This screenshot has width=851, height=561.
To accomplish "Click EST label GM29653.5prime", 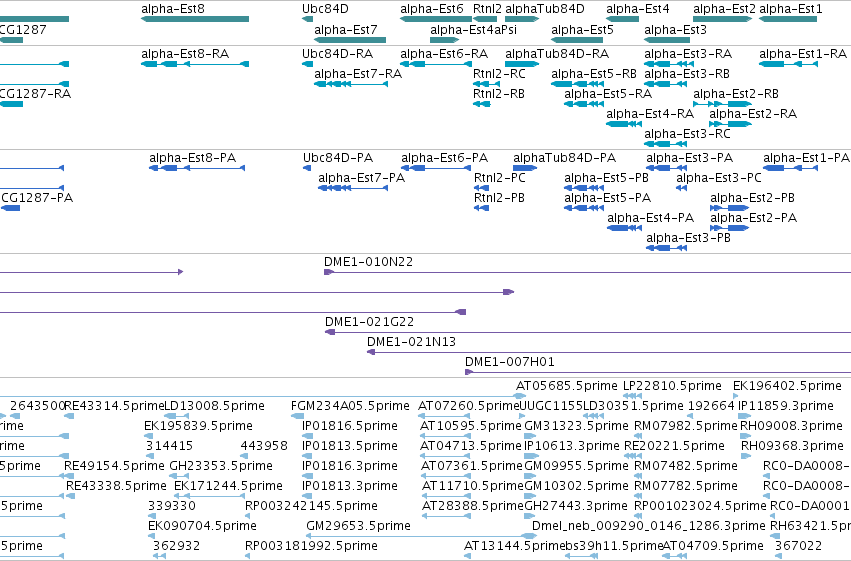I will 358,526.
